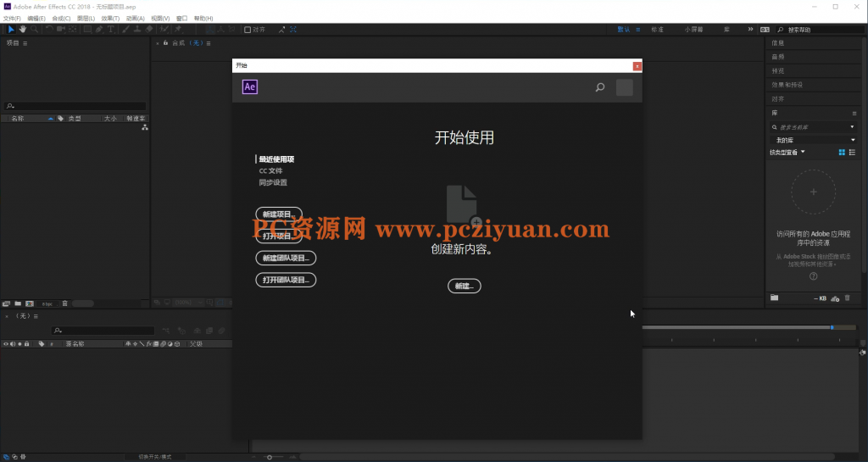Open 默认 workspace menu icon
868x462 pixels.
click(x=637, y=30)
